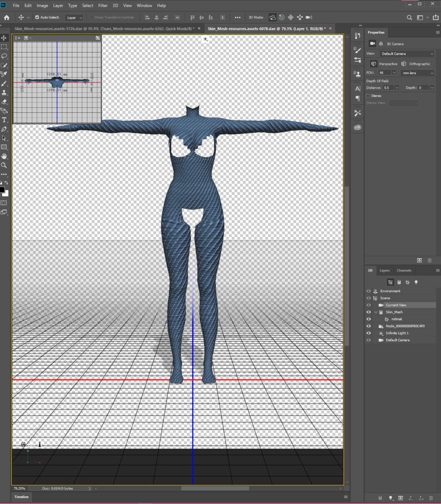Open the FOV value dropdown arrow

click(394, 73)
